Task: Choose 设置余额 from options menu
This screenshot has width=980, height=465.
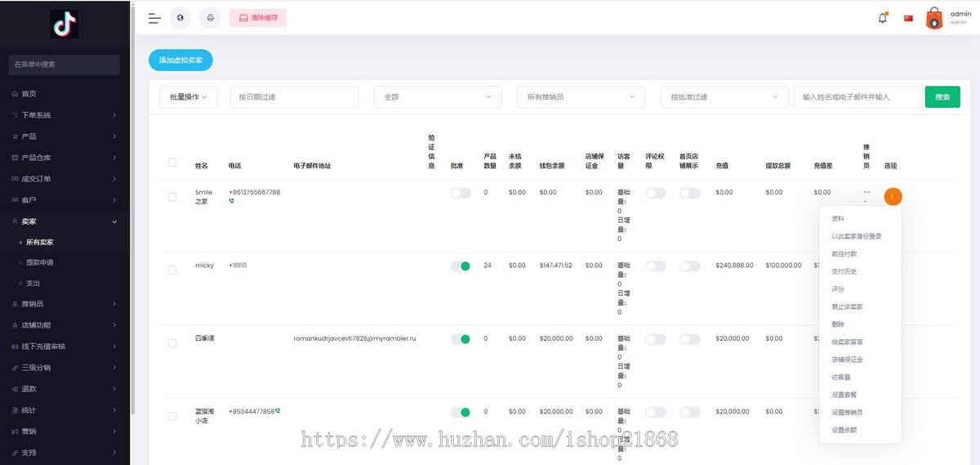Action: 844,430
